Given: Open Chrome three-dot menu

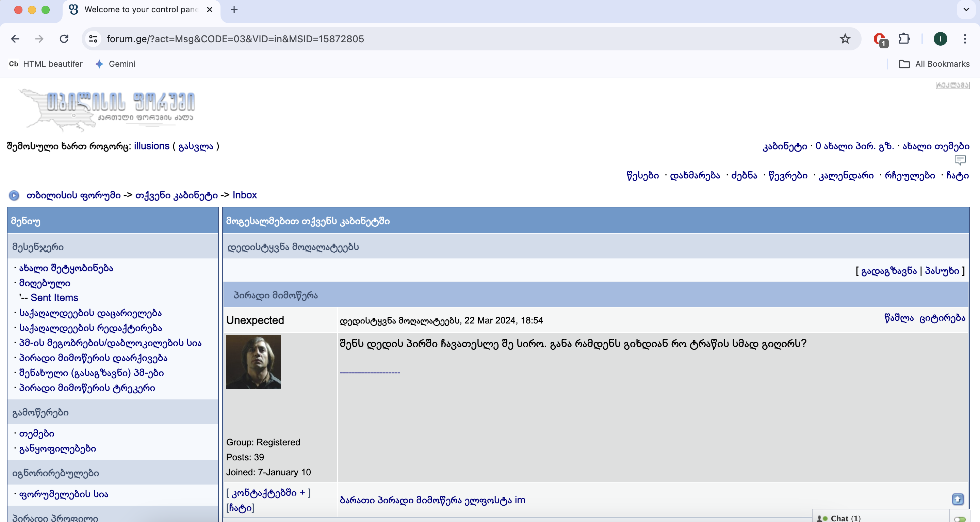Looking at the screenshot, I should pyautogui.click(x=965, y=39).
